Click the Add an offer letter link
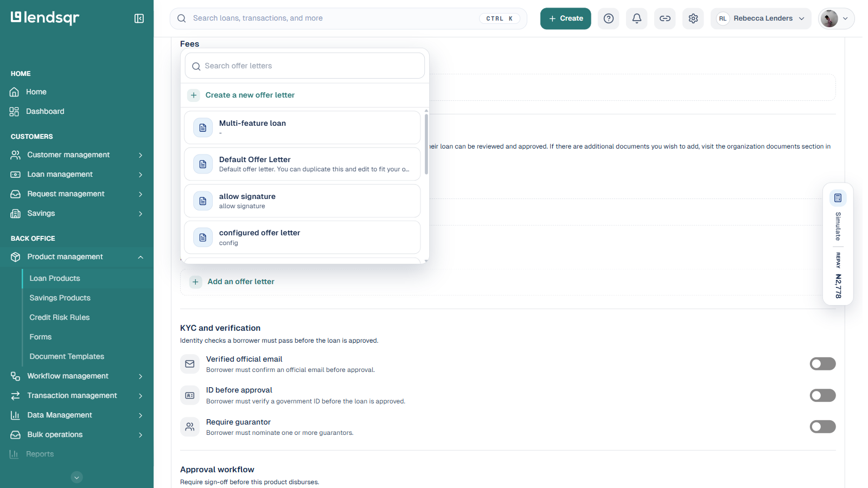Image resolution: width=868 pixels, height=488 pixels. pyautogui.click(x=241, y=282)
